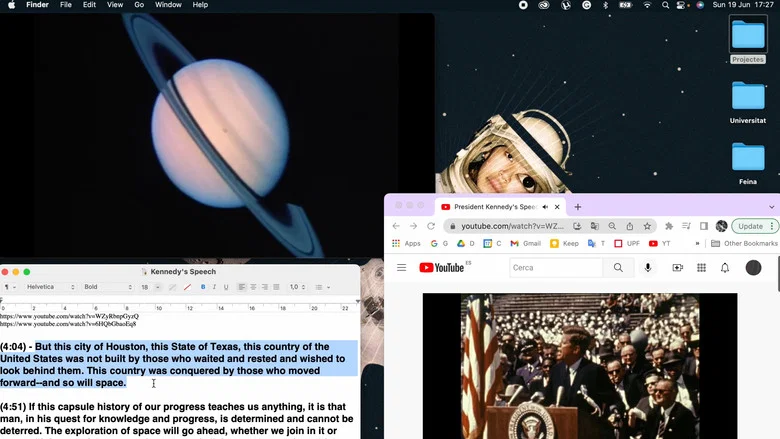The width and height of the screenshot is (780, 439).
Task: Select the Feina folder on desktop
Action: [x=748, y=164]
